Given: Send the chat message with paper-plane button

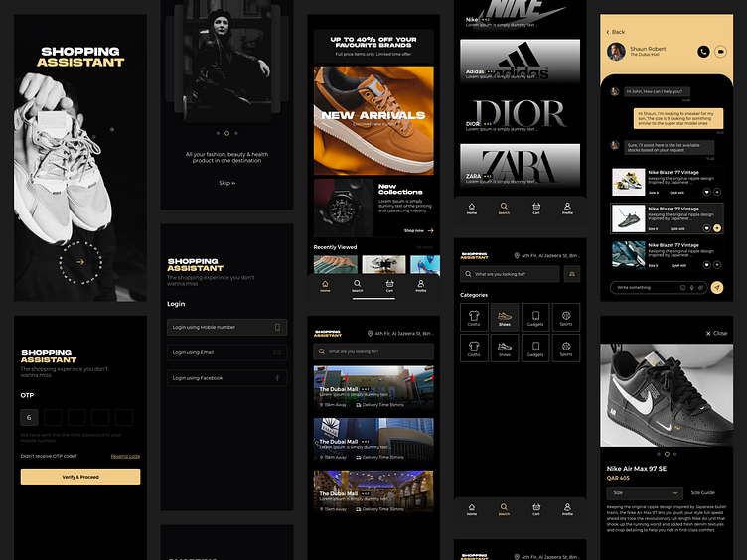Looking at the screenshot, I should (x=717, y=288).
